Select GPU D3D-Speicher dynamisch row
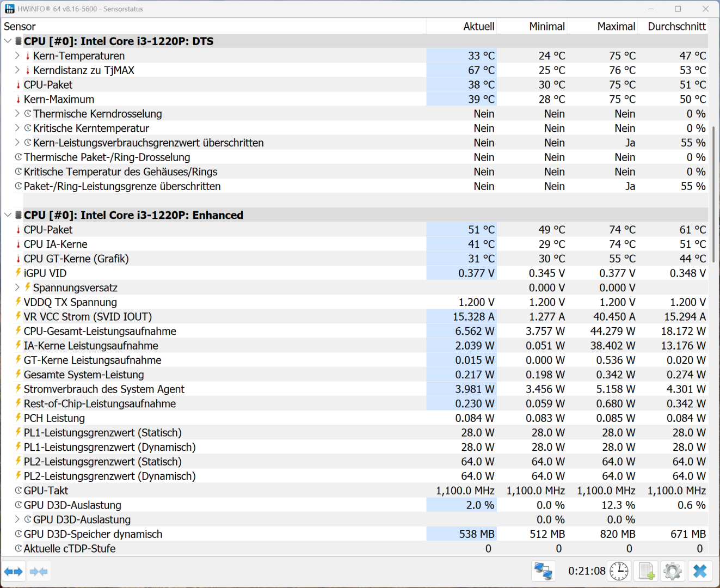This screenshot has width=720, height=588. [355, 534]
